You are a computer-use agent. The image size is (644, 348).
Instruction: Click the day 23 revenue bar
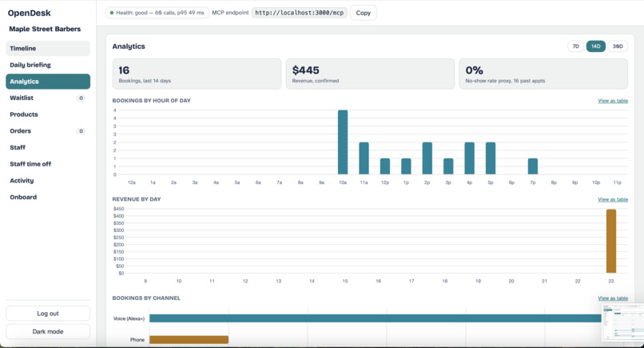[611, 241]
